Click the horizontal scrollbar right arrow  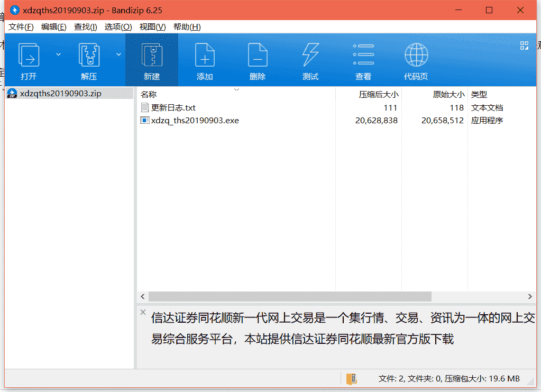(530, 296)
